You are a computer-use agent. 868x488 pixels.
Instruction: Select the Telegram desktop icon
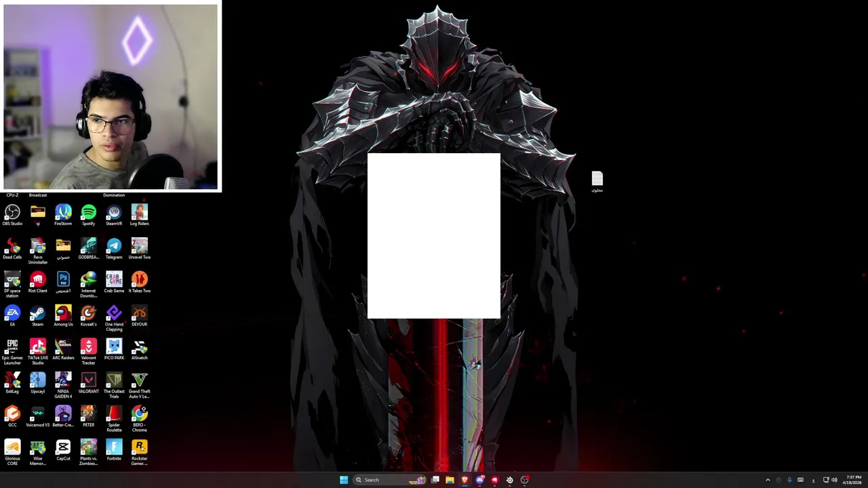[114, 249]
